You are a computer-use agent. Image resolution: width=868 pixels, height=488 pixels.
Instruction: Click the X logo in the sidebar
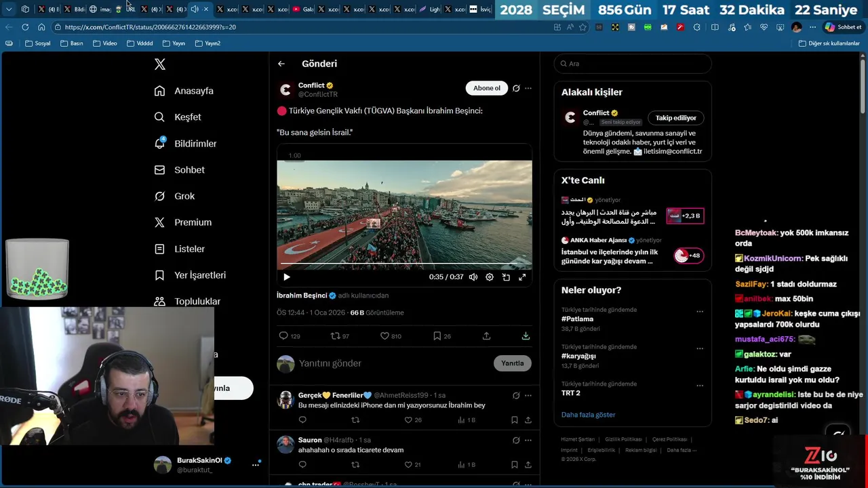[160, 64]
